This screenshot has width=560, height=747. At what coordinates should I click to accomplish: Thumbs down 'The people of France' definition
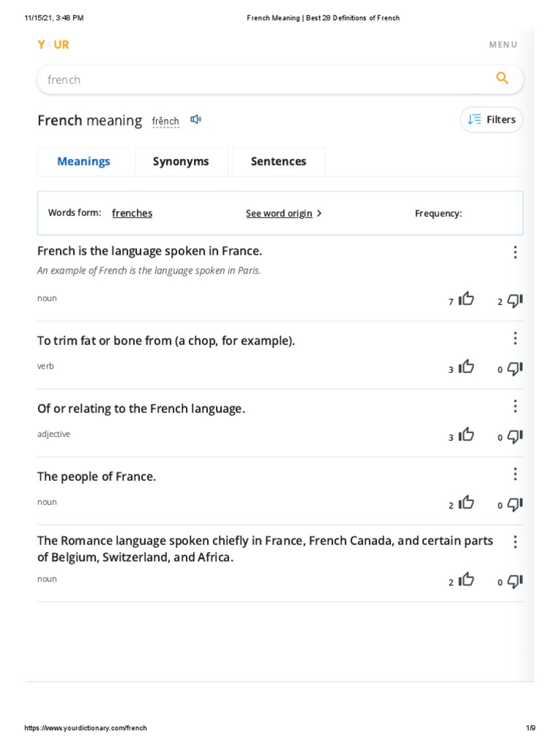click(515, 504)
